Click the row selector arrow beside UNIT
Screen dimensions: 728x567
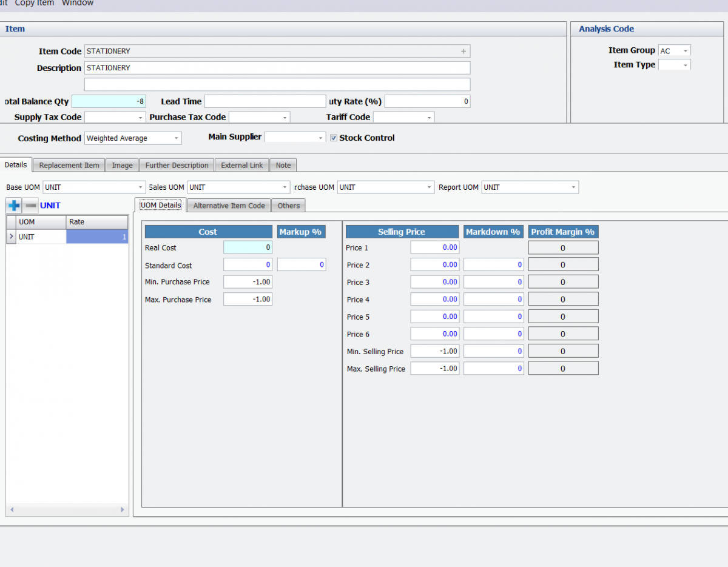[11, 237]
